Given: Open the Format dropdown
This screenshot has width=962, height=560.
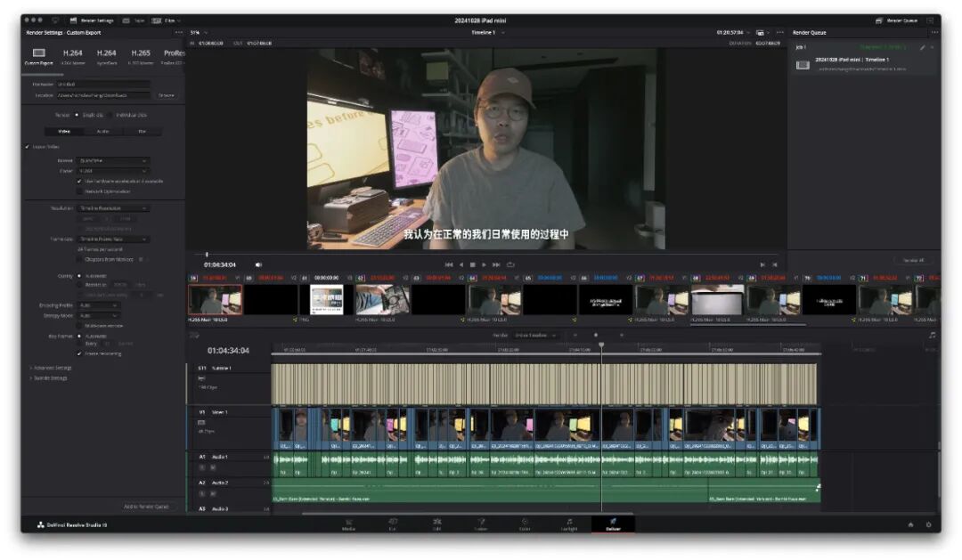Looking at the screenshot, I should point(113,161).
